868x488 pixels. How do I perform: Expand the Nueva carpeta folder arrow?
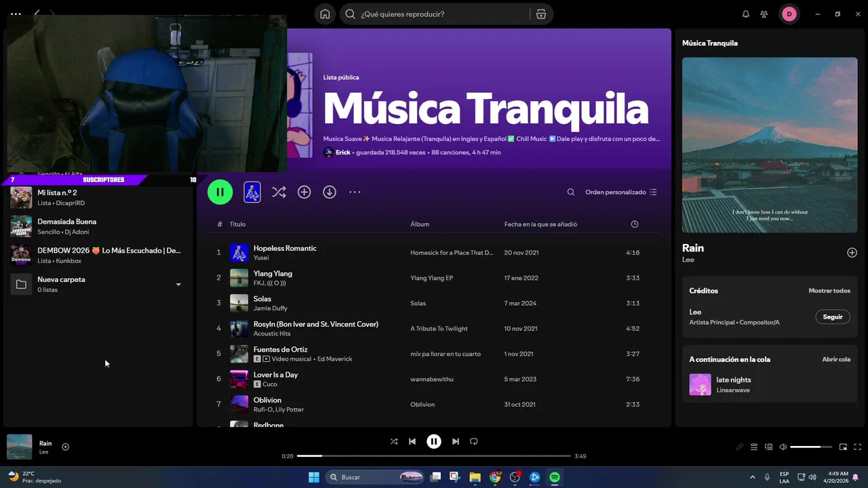(x=178, y=285)
